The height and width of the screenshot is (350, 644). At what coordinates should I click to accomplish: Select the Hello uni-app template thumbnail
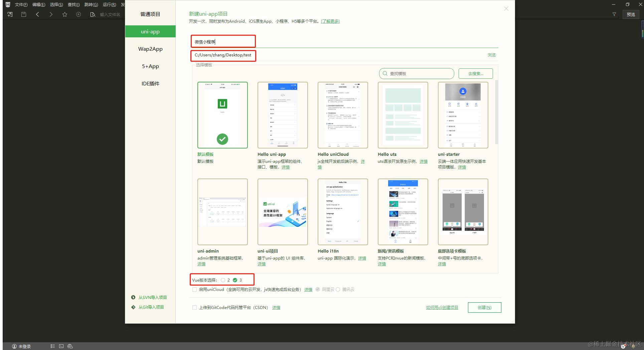click(283, 115)
